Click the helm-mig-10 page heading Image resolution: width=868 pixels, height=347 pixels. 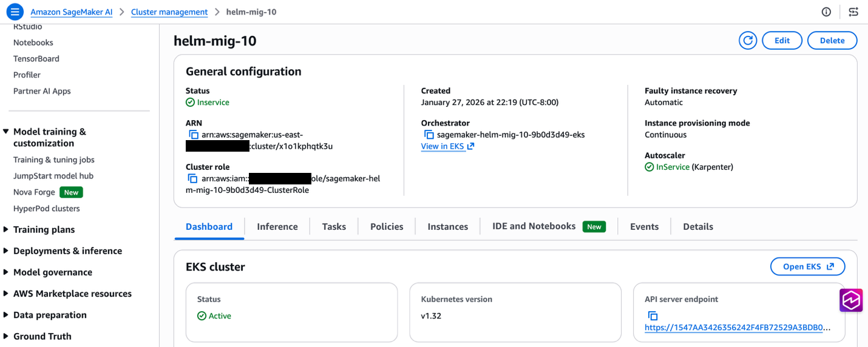215,41
